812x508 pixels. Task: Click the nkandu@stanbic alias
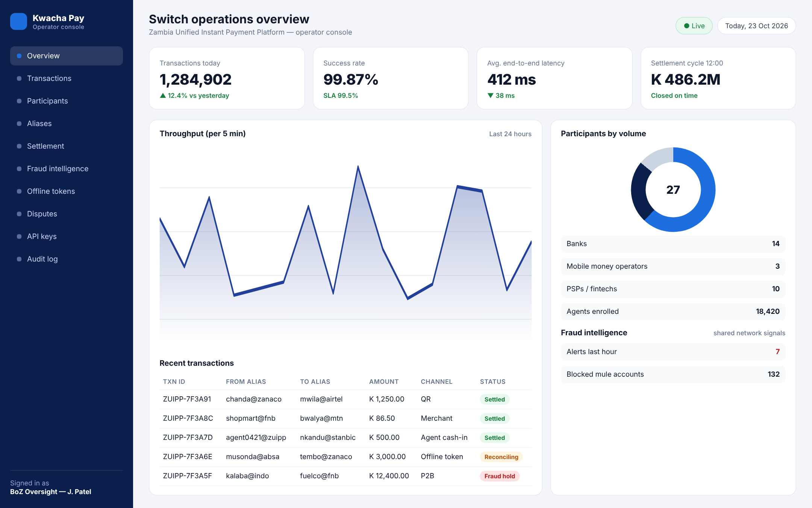tap(328, 438)
